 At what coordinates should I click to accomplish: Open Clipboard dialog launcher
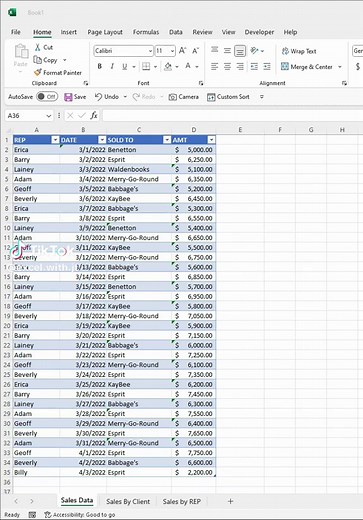[x=86, y=83]
